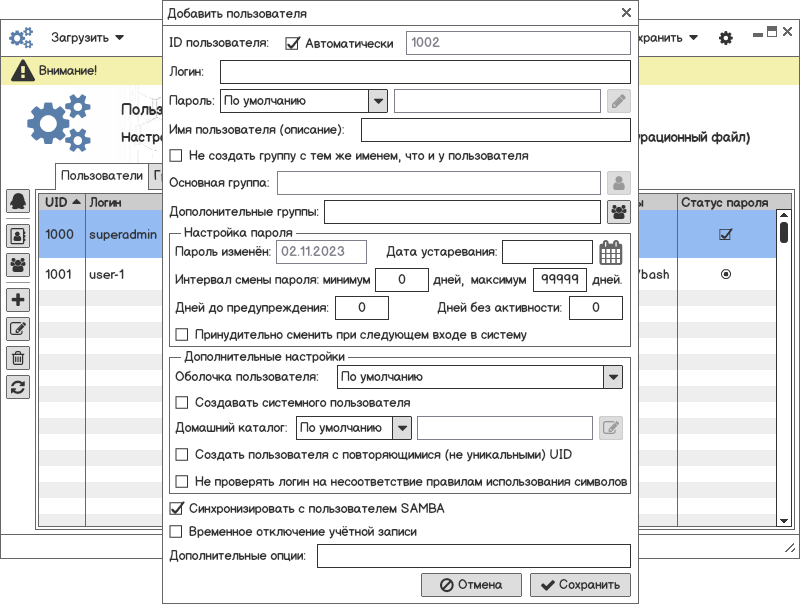Check Создавать системного пользователя

click(182, 402)
